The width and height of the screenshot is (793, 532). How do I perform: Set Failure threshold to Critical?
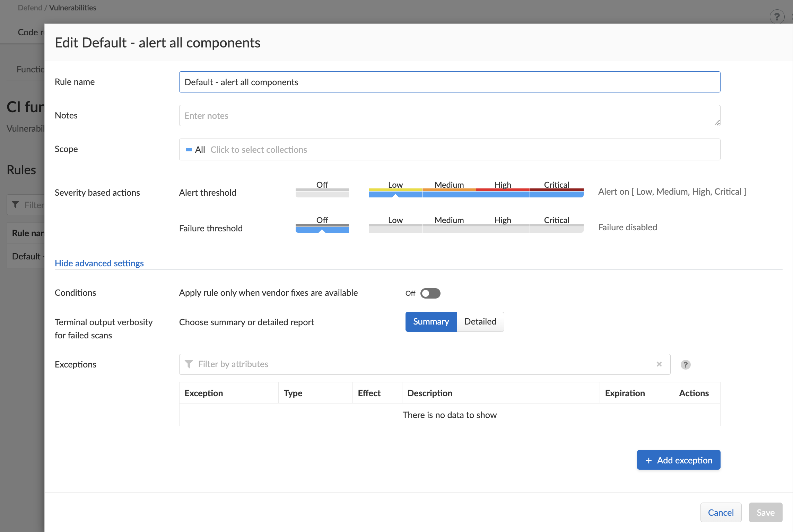pyautogui.click(x=556, y=225)
